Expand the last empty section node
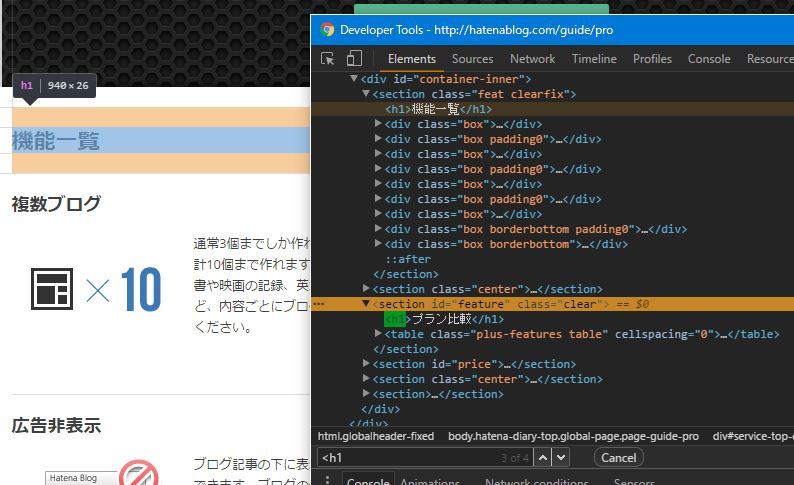 [366, 393]
